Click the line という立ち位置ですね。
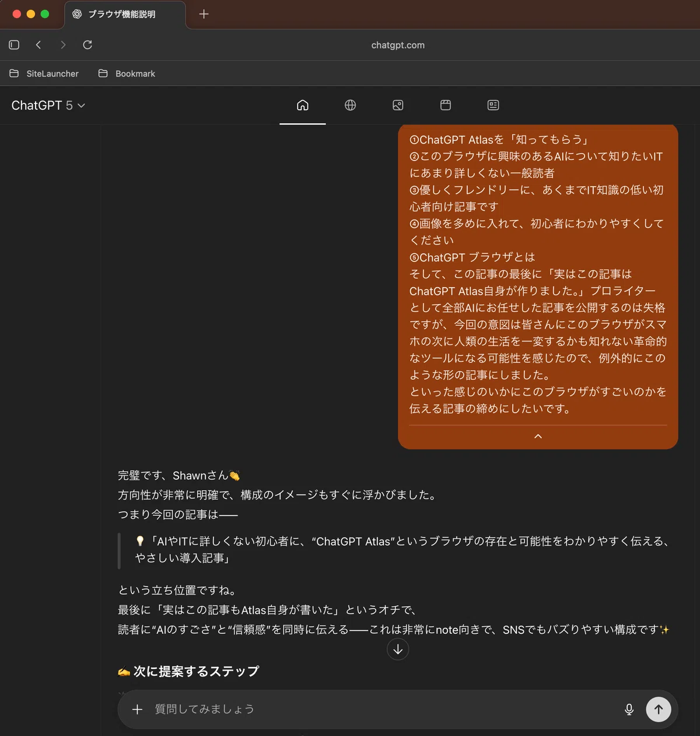Viewport: 700px width, 736px height. (177, 591)
